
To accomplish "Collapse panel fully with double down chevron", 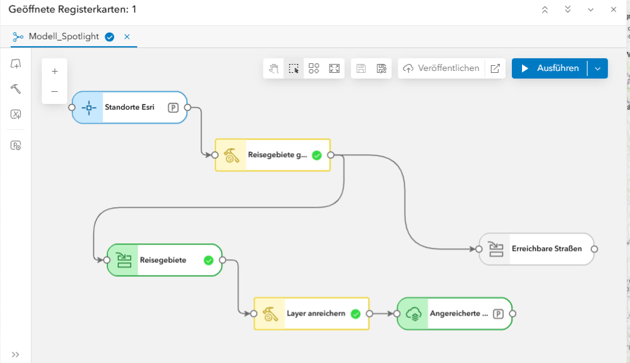I will click(x=568, y=10).
